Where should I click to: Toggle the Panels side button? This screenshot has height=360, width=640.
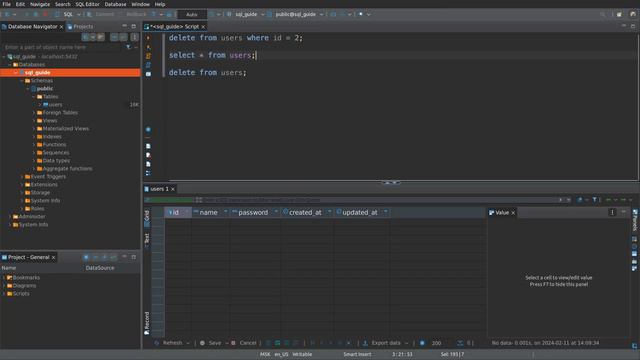point(635,220)
